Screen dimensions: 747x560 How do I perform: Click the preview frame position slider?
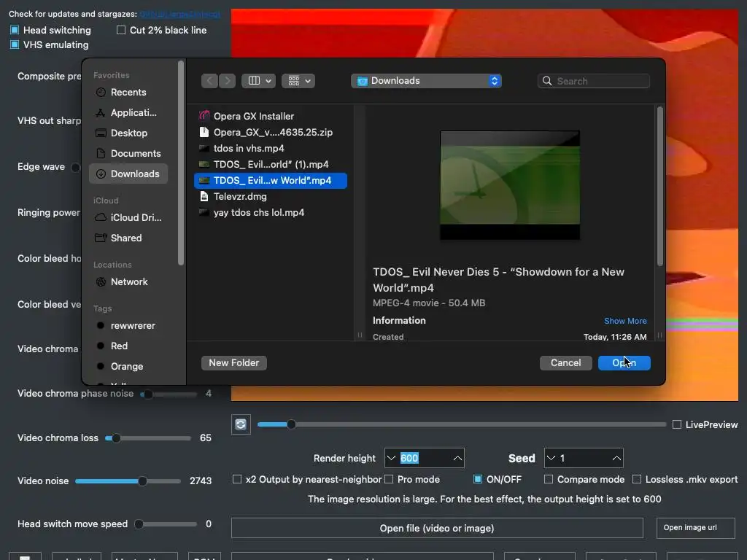coord(462,424)
